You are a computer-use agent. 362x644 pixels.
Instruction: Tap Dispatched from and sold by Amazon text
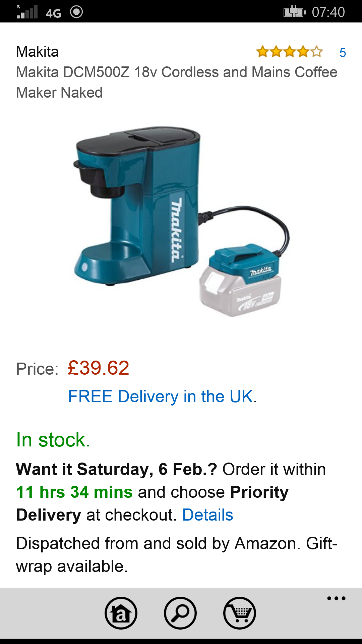(x=158, y=543)
